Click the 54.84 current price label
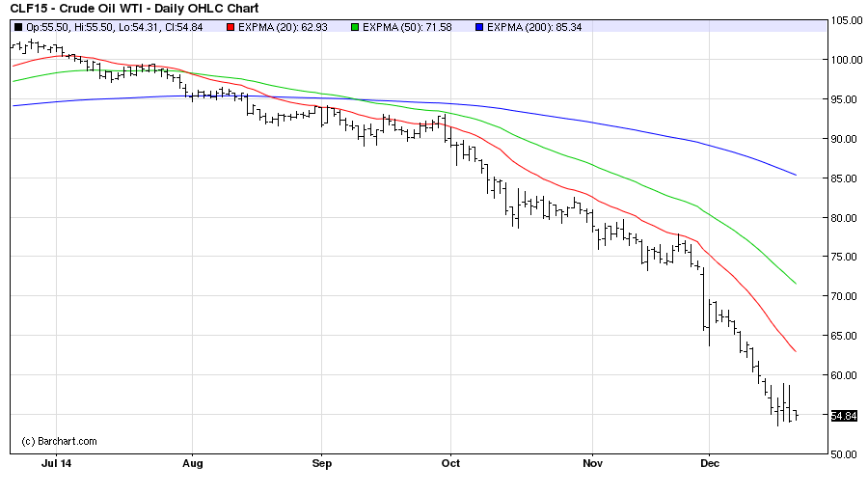The image size is (868, 493). tap(843, 416)
